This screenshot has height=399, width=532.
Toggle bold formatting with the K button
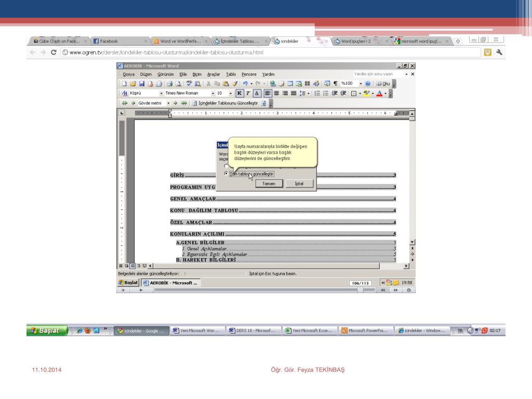[240, 93]
